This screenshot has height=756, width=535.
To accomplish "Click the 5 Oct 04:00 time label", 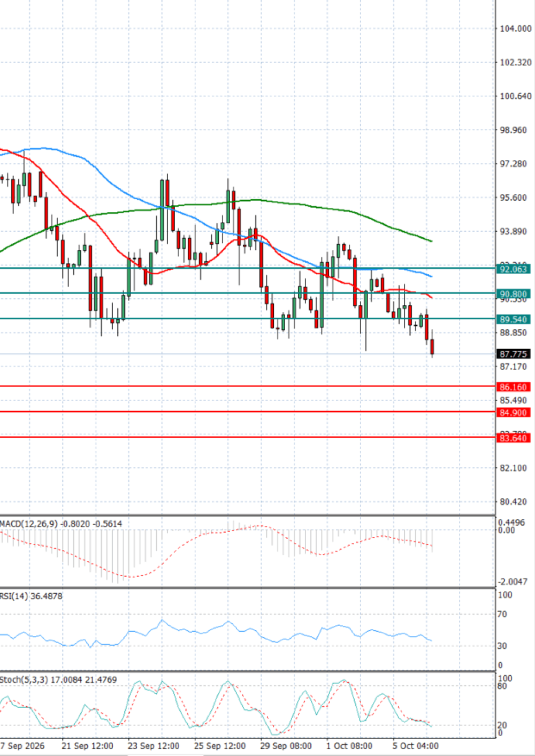I will click(416, 746).
